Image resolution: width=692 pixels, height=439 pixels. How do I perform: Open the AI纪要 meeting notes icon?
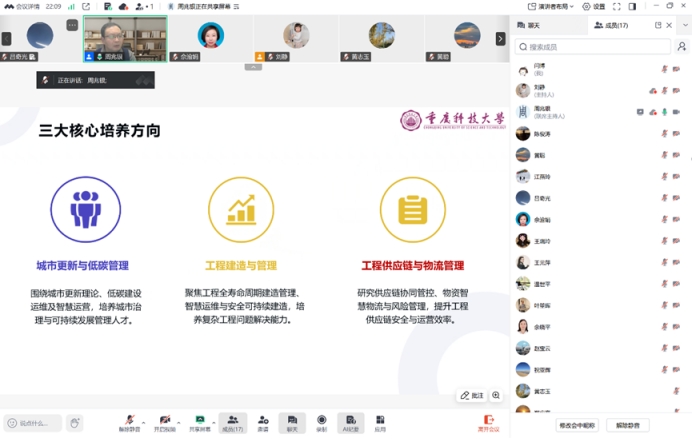pos(350,421)
